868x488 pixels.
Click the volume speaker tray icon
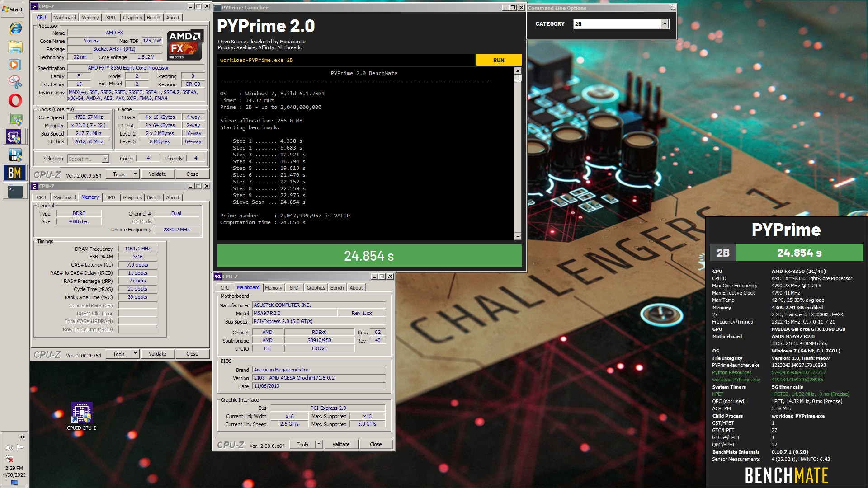9,448
